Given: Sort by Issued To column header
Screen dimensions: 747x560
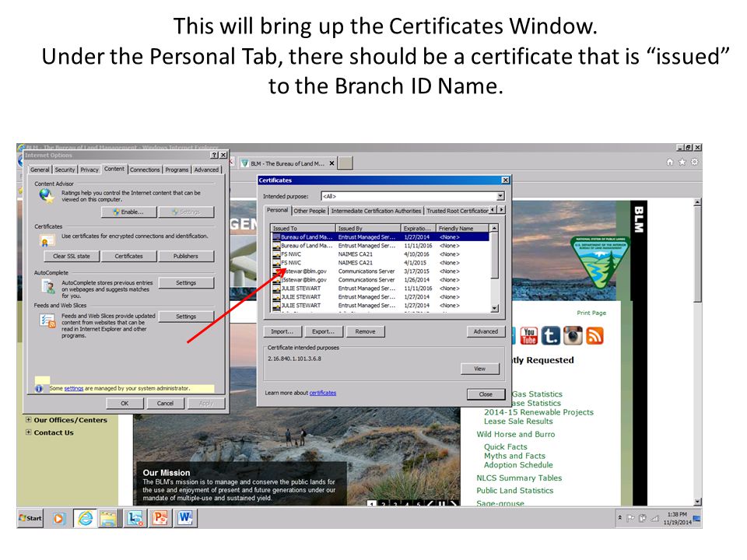Looking at the screenshot, I should pyautogui.click(x=303, y=228).
